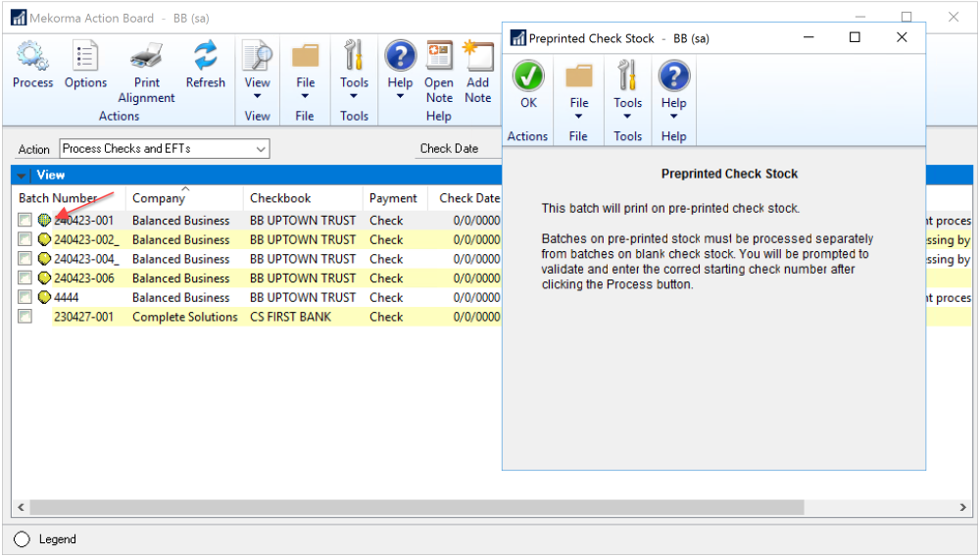
Task: Open the Action dropdown Process Checks and EFTs
Action: pos(165,149)
